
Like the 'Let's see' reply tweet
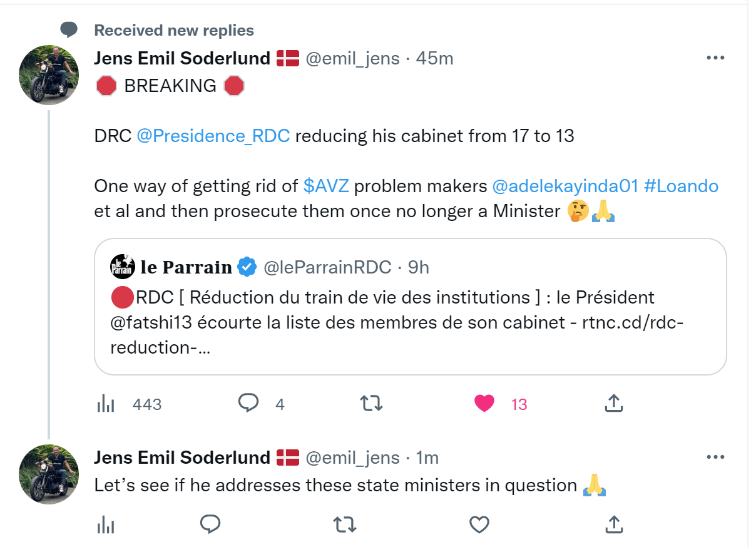(479, 524)
